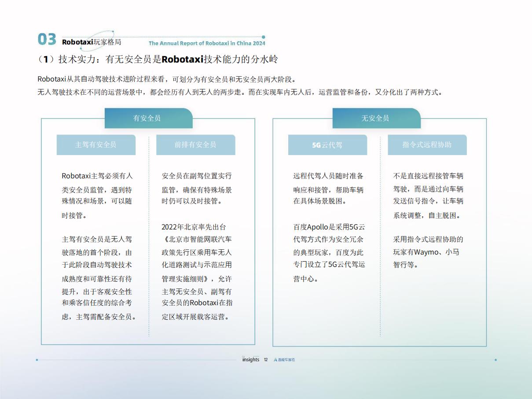Click the line 玩家有Waymo、小马
The height and width of the screenshot is (399, 532).
(426, 252)
